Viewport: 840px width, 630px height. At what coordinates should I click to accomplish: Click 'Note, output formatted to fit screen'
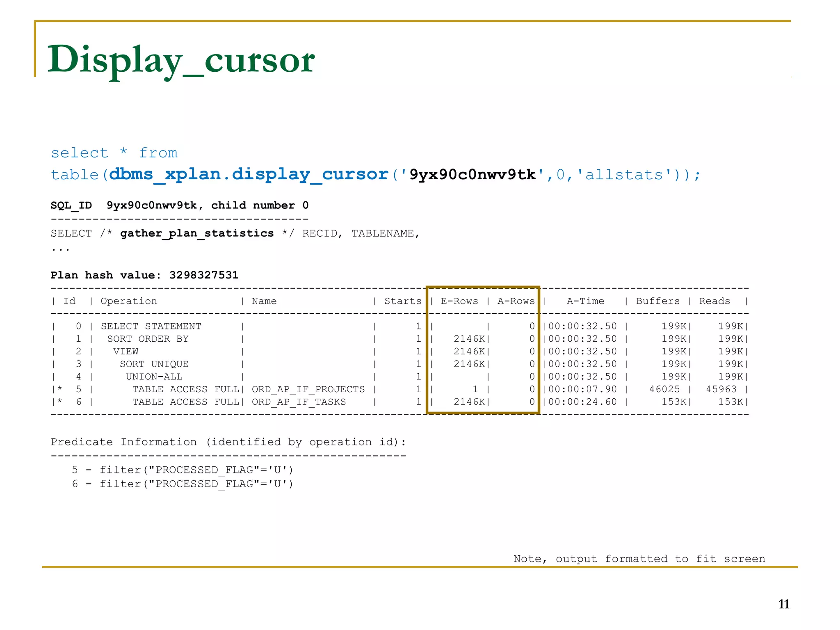[639, 559]
